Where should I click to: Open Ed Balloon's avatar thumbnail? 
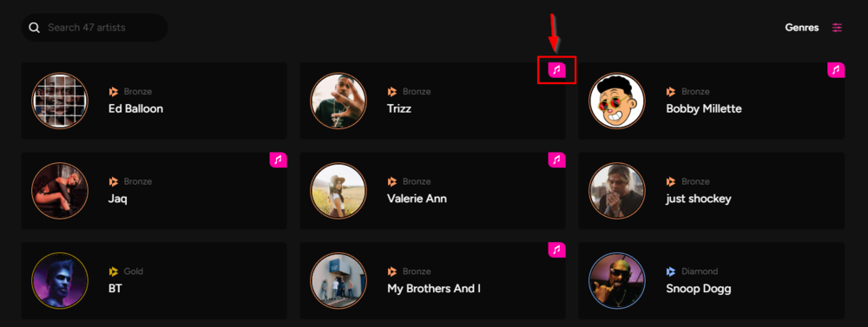point(60,101)
